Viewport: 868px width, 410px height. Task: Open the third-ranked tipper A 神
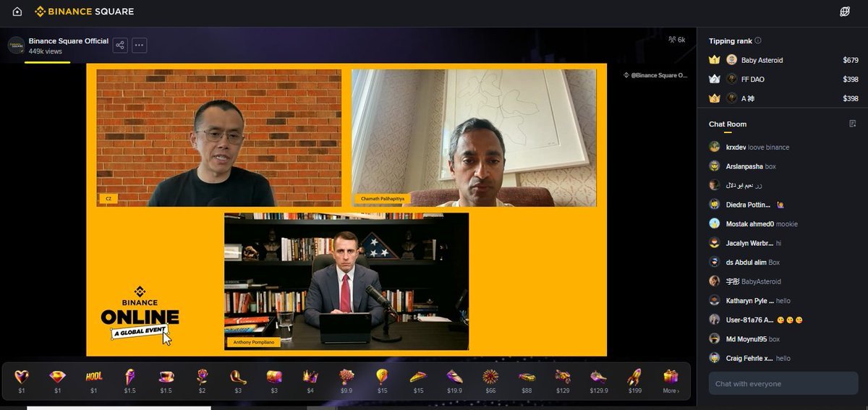click(x=783, y=98)
